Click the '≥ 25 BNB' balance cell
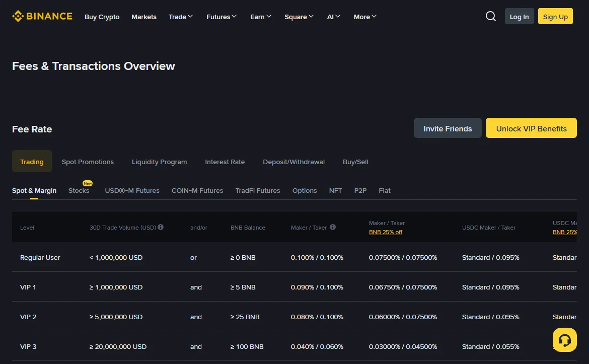 tap(245, 317)
